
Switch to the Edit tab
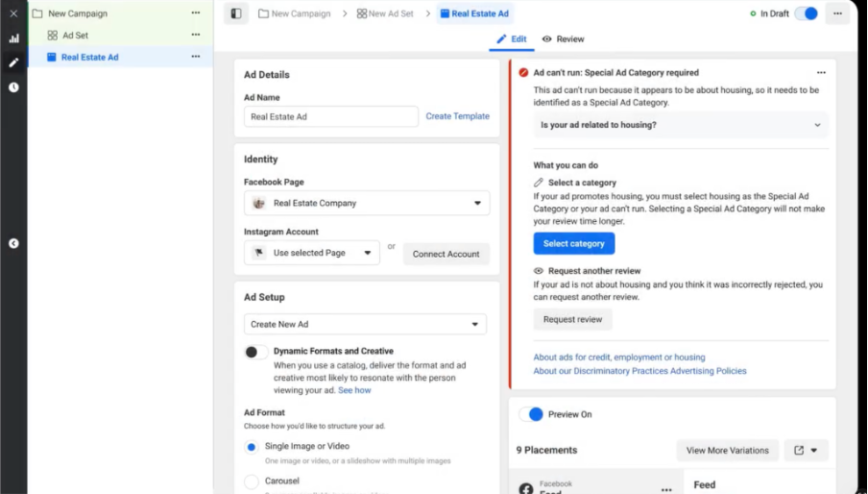click(512, 38)
